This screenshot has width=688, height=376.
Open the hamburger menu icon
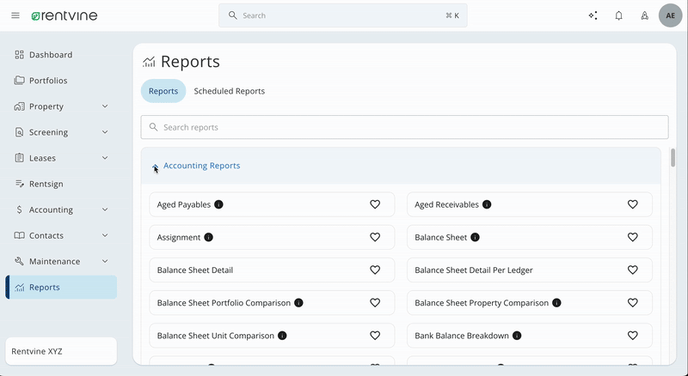coord(15,15)
